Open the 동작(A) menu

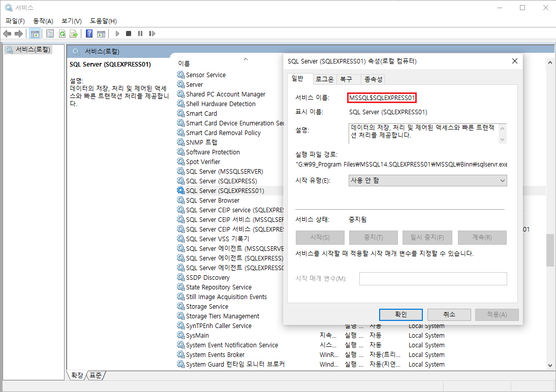43,21
